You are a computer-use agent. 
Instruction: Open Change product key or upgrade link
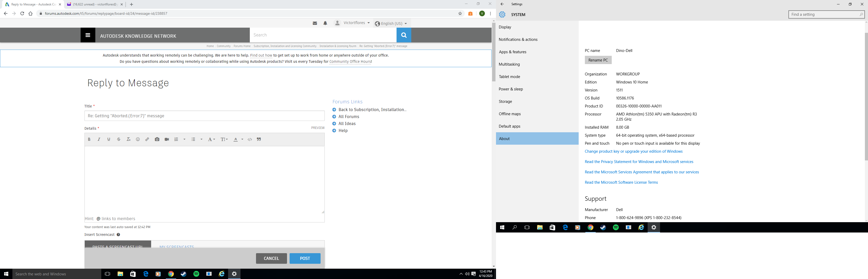[633, 151]
